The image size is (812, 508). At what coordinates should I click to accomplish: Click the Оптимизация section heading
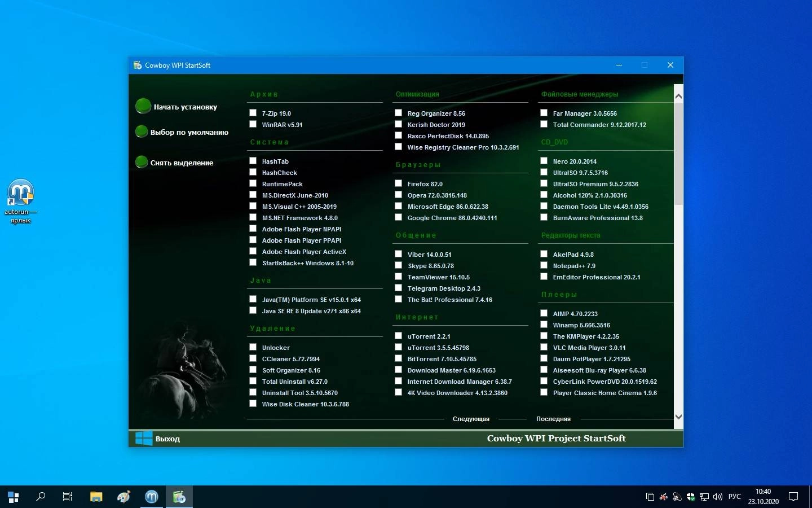417,94
